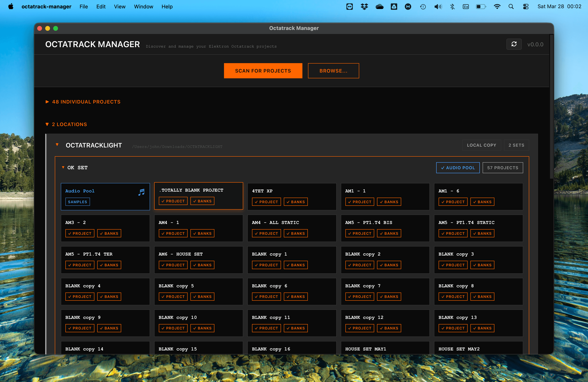Toggle BANKS on the AM1 - 6 card

pyautogui.click(x=482, y=202)
